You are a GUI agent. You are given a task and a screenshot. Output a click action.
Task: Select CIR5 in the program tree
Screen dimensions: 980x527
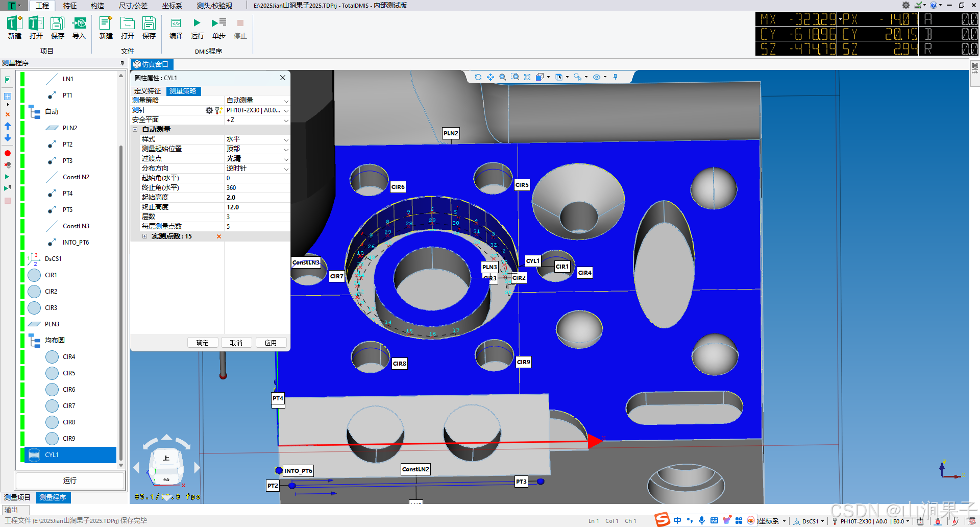click(x=69, y=373)
